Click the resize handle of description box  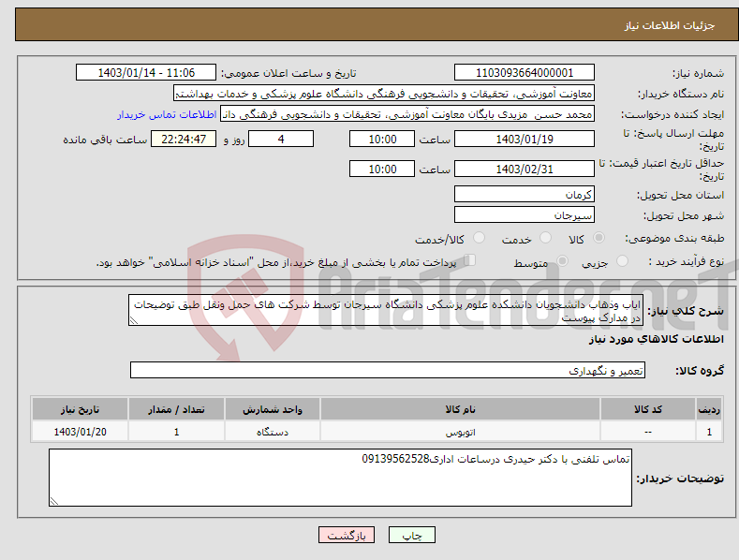pyautogui.click(x=134, y=320)
